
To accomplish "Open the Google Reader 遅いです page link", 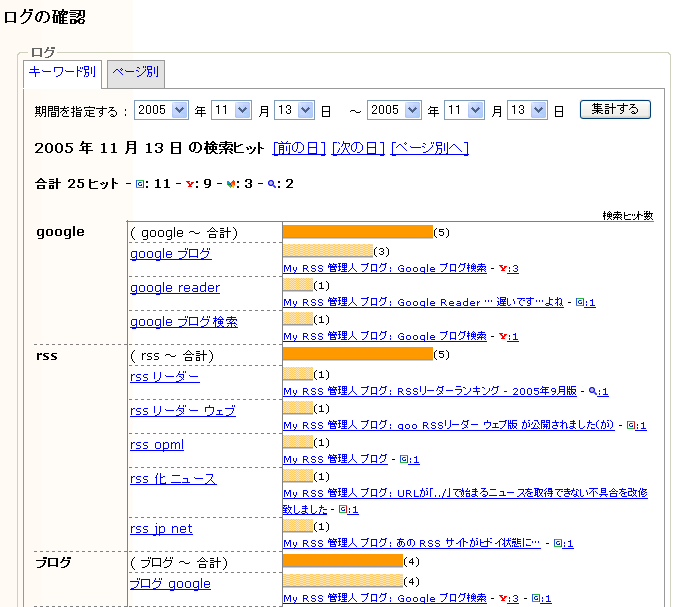I will 423,303.
